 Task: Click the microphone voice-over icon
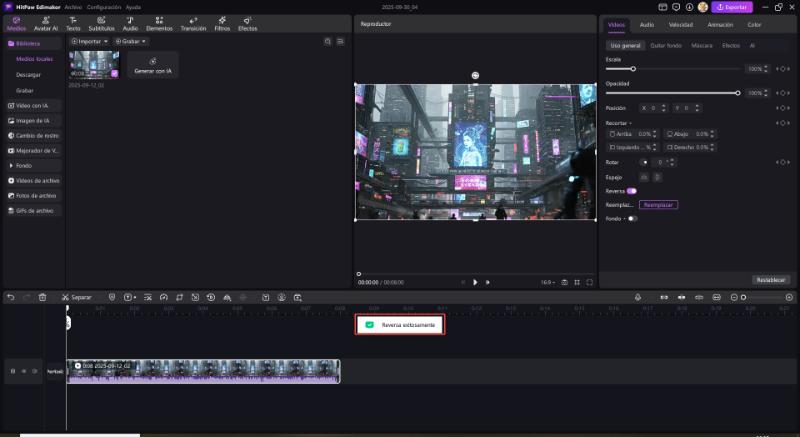tap(638, 297)
